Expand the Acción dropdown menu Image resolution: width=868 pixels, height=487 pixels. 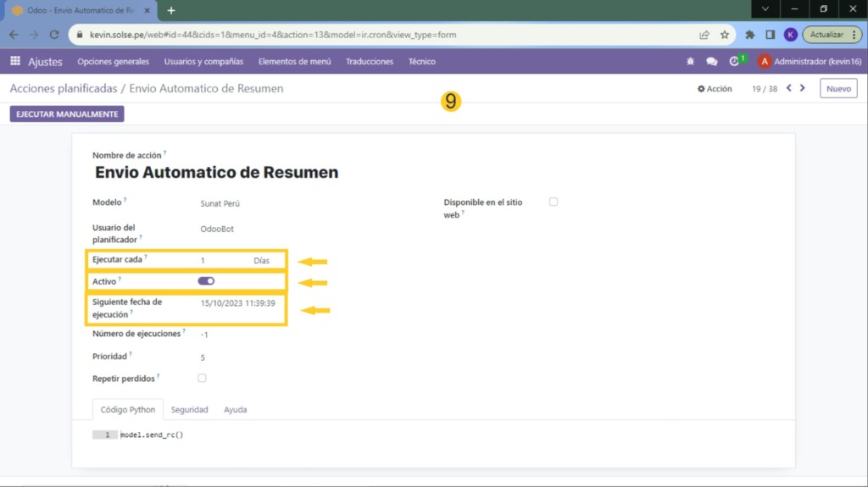(x=715, y=89)
